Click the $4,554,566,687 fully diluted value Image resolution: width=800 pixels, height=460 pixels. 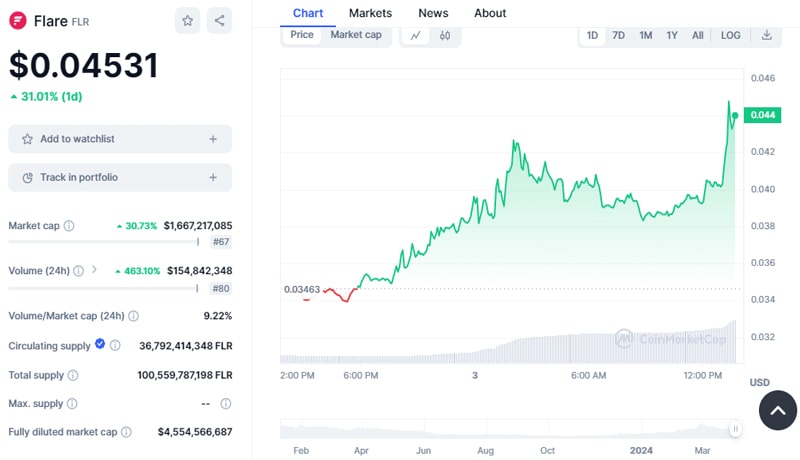pyautogui.click(x=195, y=432)
